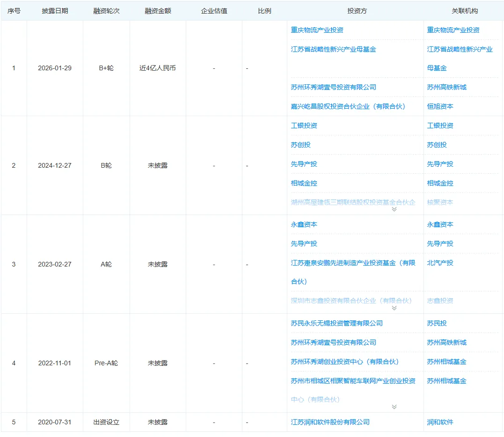Image resolution: width=504 pixels, height=437 pixels.
Task: Open related institution 核聚资本
Action: pos(440,202)
